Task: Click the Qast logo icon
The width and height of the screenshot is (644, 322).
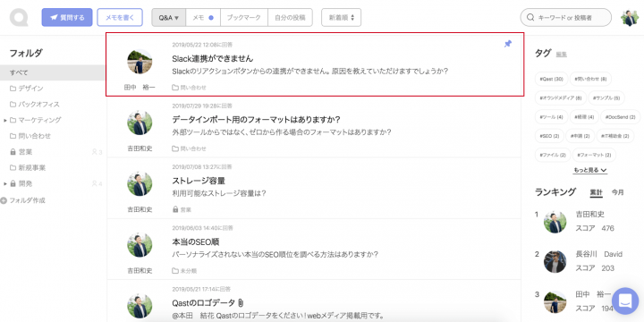Action: [x=19, y=18]
